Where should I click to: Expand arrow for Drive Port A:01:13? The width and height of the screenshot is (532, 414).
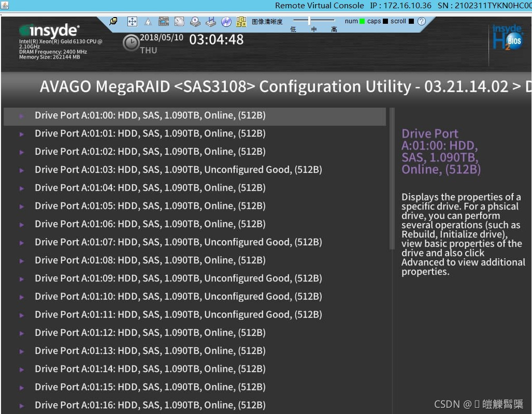tap(22, 351)
